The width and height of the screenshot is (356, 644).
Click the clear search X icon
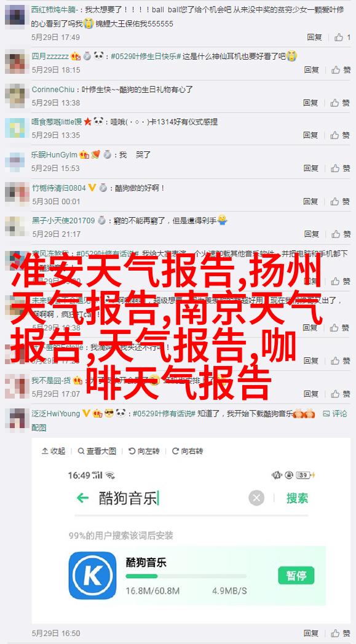[x=256, y=499]
